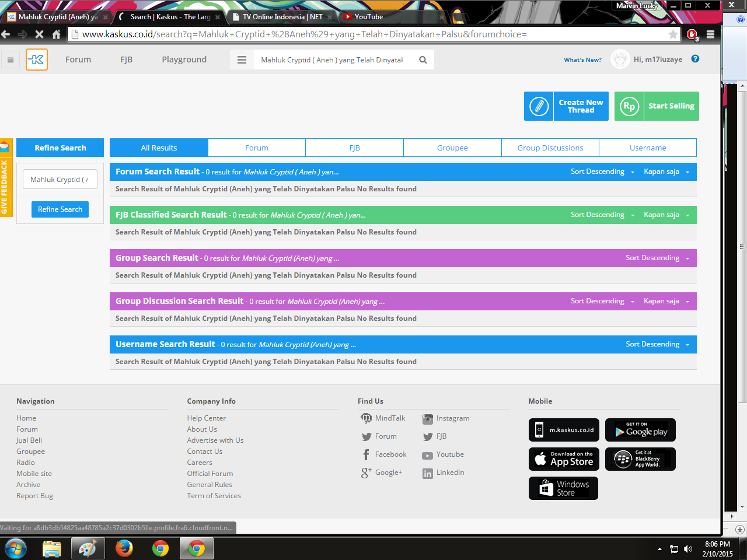Click the red extension icon in toolbar
The width and height of the screenshot is (747, 560).
click(692, 34)
